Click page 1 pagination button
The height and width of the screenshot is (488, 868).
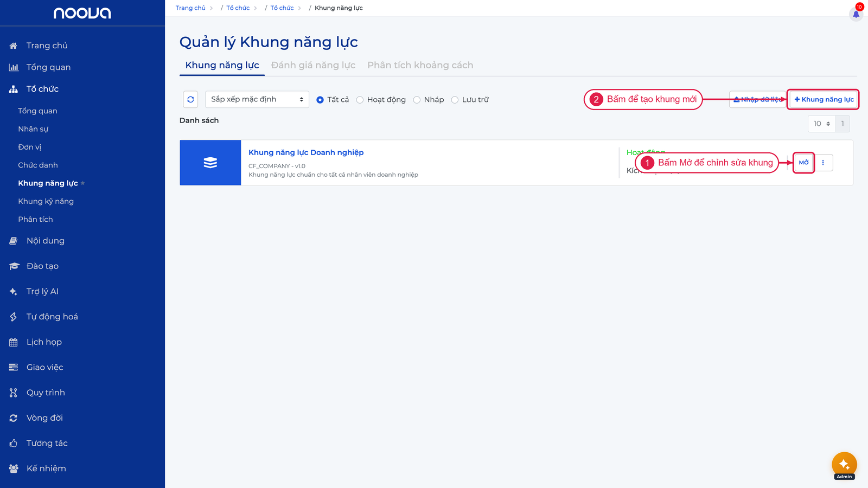tap(843, 124)
